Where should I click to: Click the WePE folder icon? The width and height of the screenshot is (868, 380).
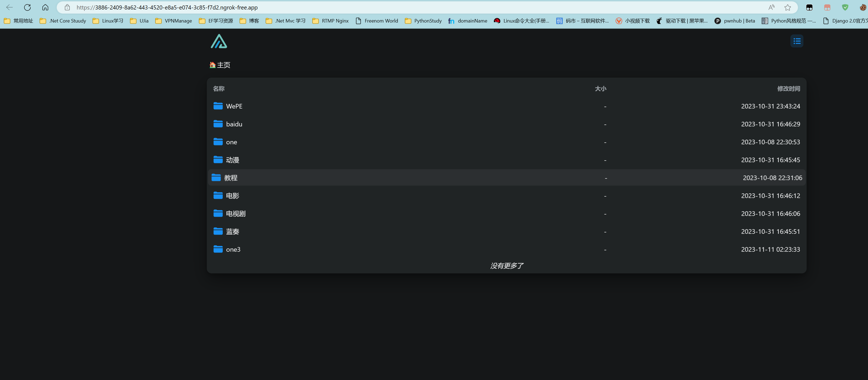218,106
